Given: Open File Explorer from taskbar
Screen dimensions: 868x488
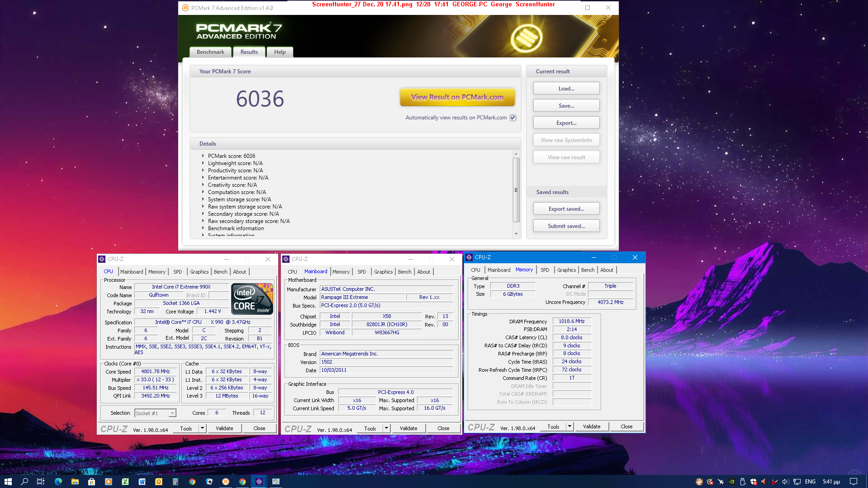Looking at the screenshot, I should (75, 482).
